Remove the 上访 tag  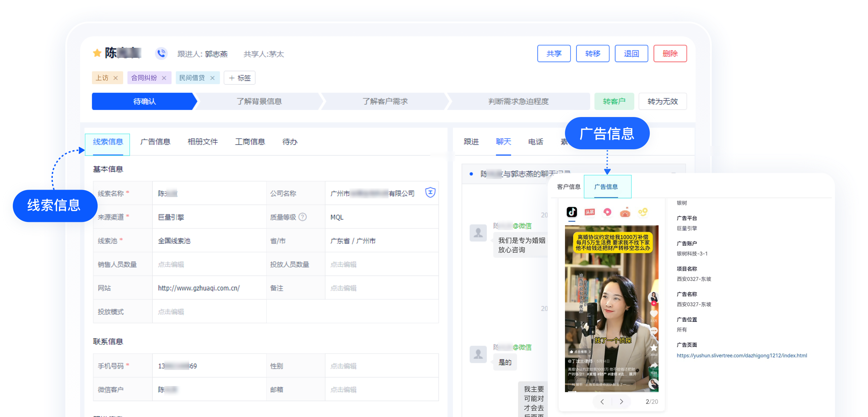(116, 78)
